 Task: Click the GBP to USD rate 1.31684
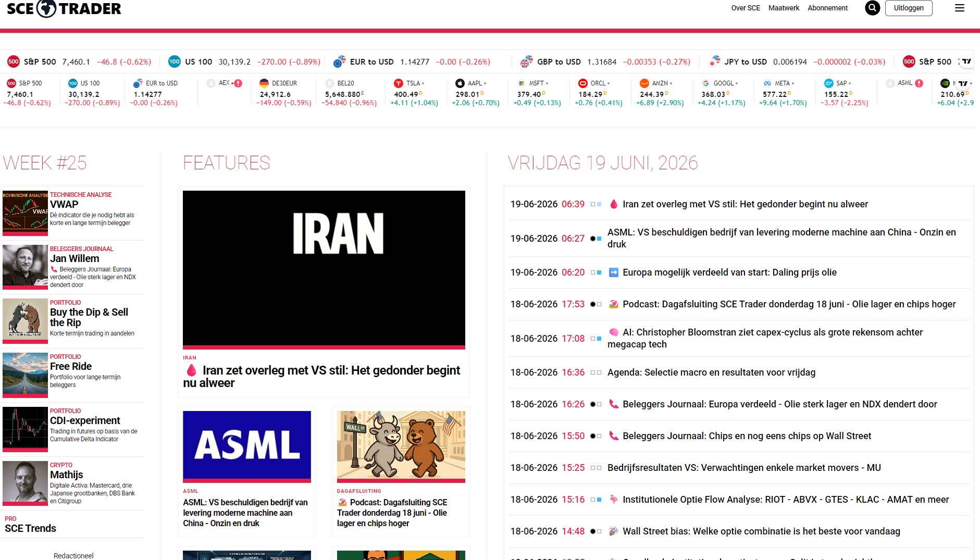pyautogui.click(x=602, y=62)
